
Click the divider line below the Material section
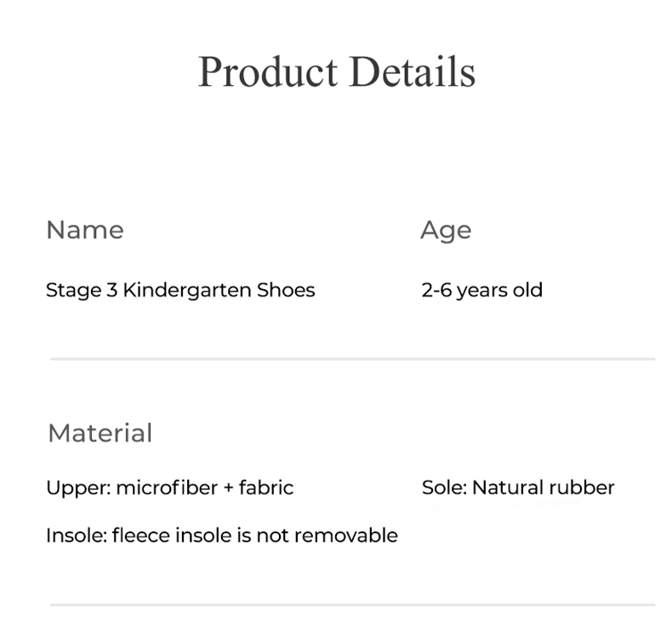352,605
